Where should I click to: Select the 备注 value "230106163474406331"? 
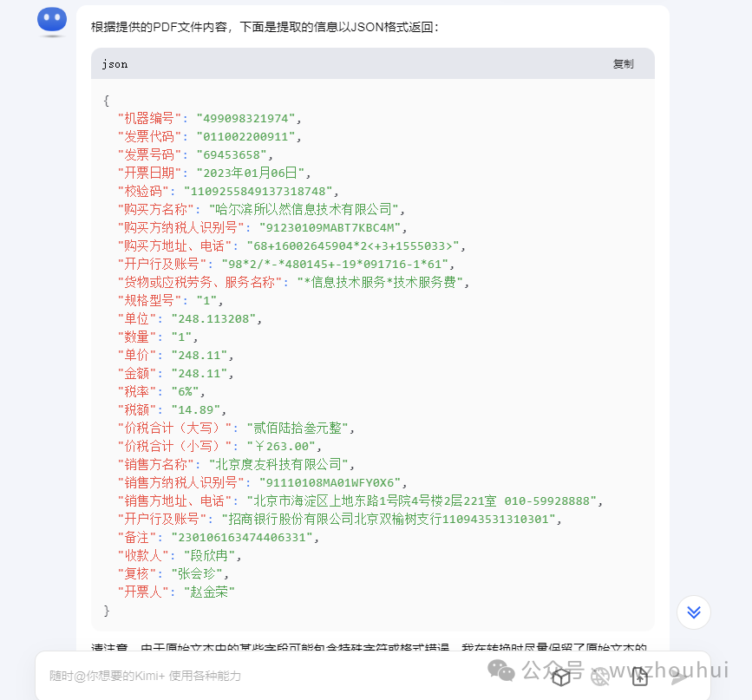(x=242, y=538)
